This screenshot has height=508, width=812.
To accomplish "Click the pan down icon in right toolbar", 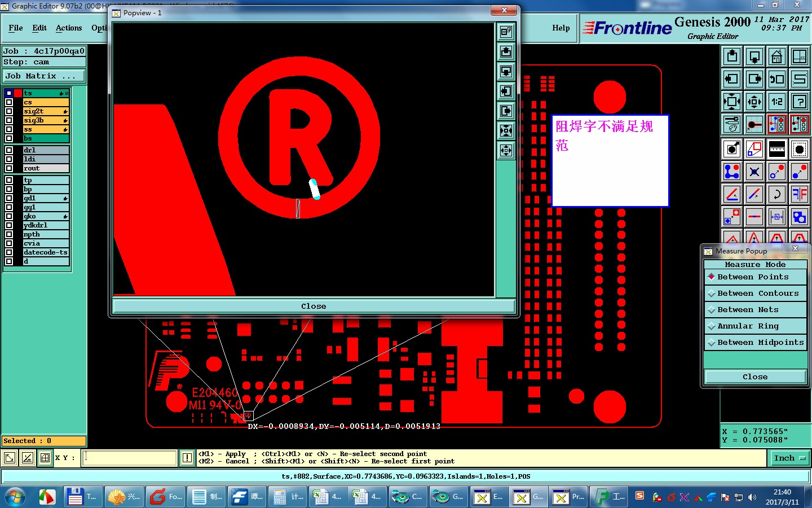I will pyautogui.click(x=754, y=56).
